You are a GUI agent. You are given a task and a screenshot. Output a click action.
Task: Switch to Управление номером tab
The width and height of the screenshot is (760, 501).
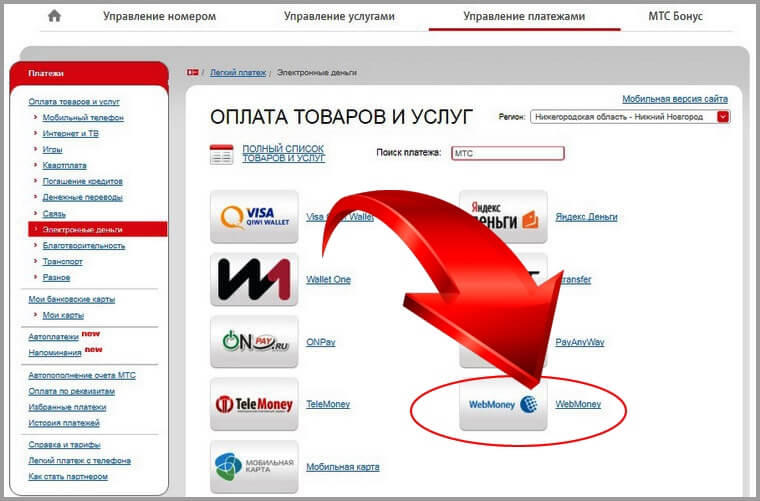coord(159,16)
